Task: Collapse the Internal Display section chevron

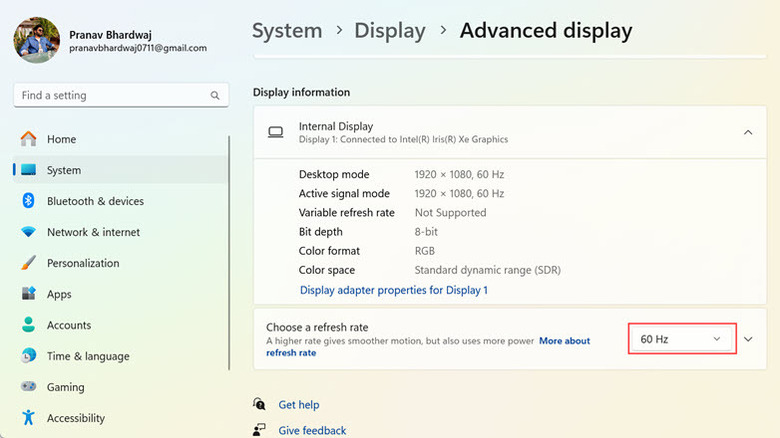Action: (x=748, y=132)
